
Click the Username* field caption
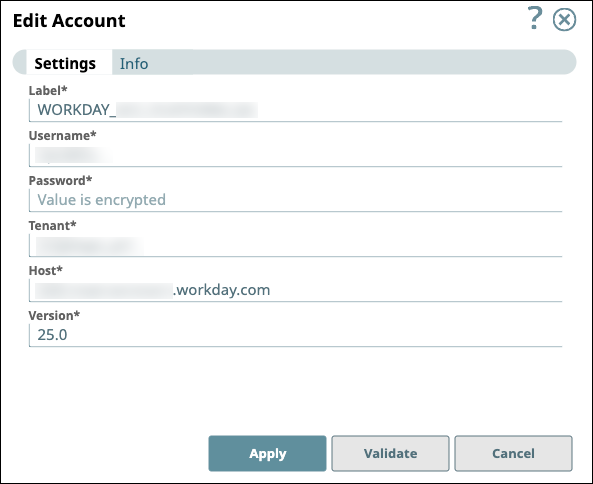[62, 135]
